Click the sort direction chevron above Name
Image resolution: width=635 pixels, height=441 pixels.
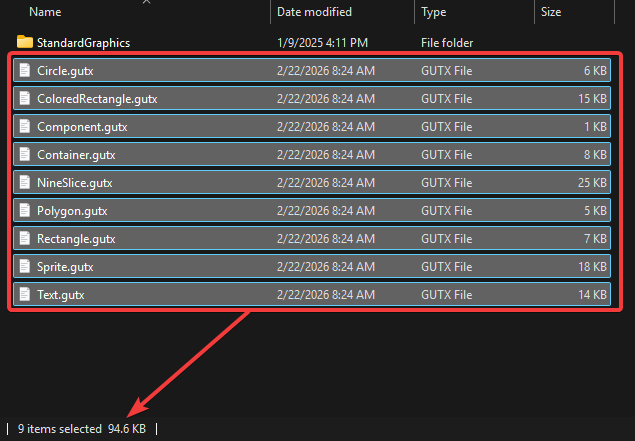(148, 2)
